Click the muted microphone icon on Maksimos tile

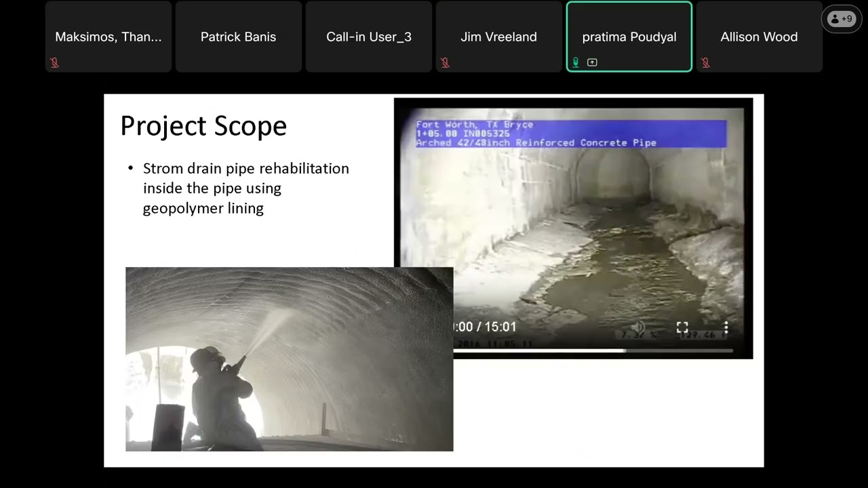55,62
